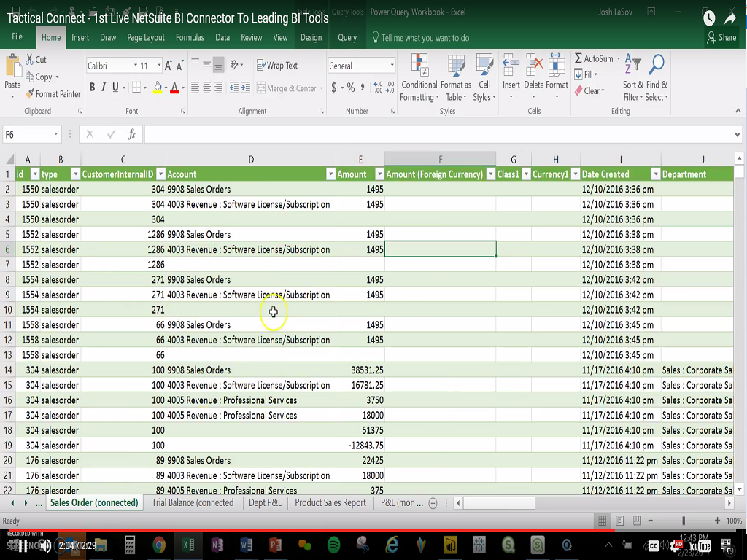
Task: Toggle Wrap Text
Action: point(276,65)
